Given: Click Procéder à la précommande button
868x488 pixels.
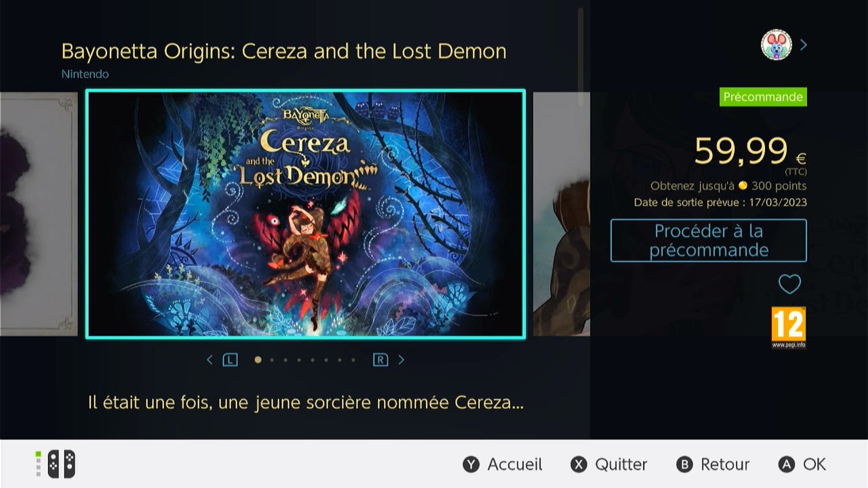Looking at the screenshot, I should (x=709, y=241).
